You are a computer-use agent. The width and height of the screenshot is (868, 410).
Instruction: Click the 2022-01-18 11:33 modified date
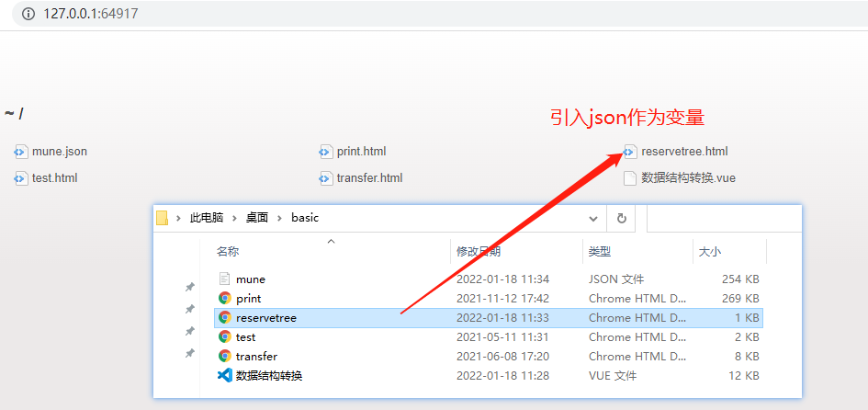502,318
